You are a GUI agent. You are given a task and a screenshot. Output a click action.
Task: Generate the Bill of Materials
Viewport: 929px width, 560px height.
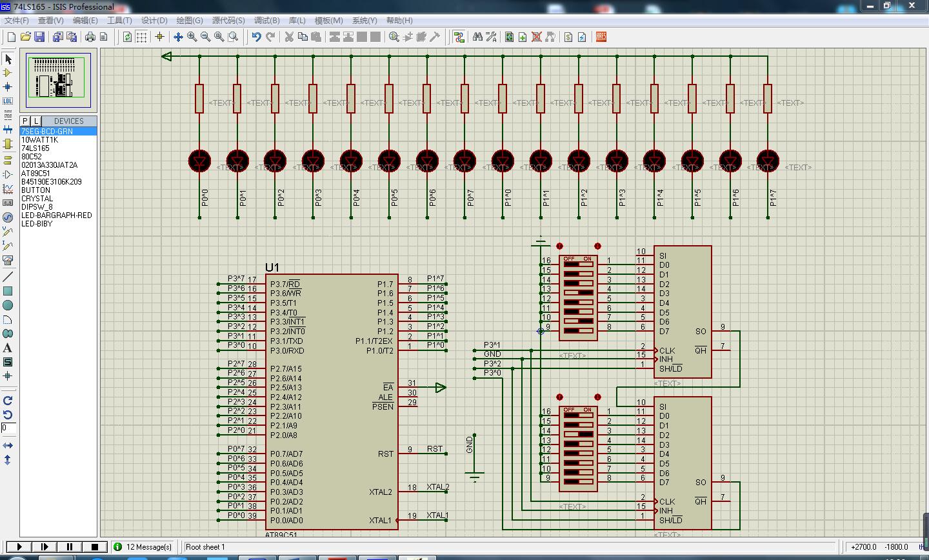[x=568, y=37]
